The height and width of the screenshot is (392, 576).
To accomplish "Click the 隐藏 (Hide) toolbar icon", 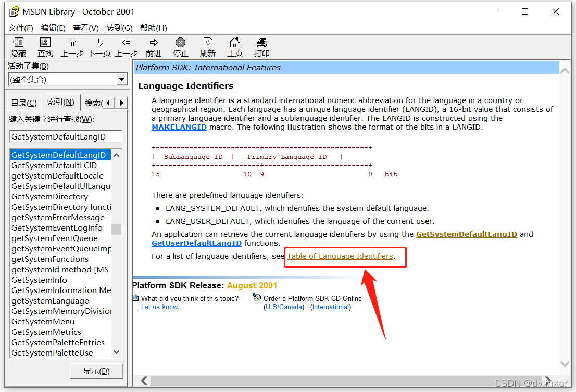I will tap(18, 43).
